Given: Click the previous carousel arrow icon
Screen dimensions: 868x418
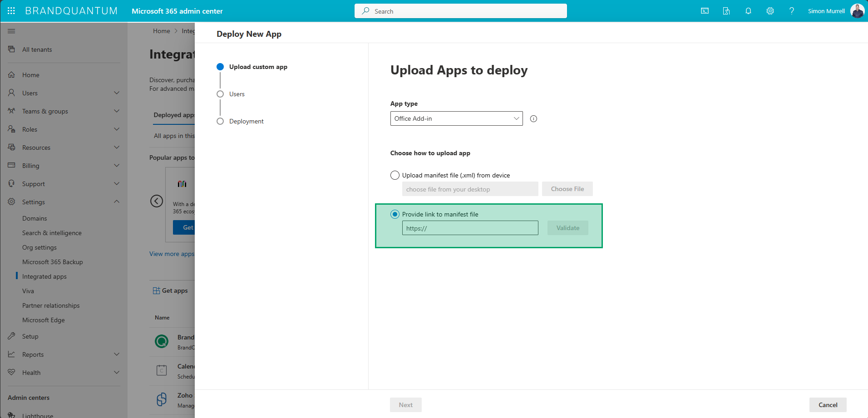Looking at the screenshot, I should [x=157, y=201].
